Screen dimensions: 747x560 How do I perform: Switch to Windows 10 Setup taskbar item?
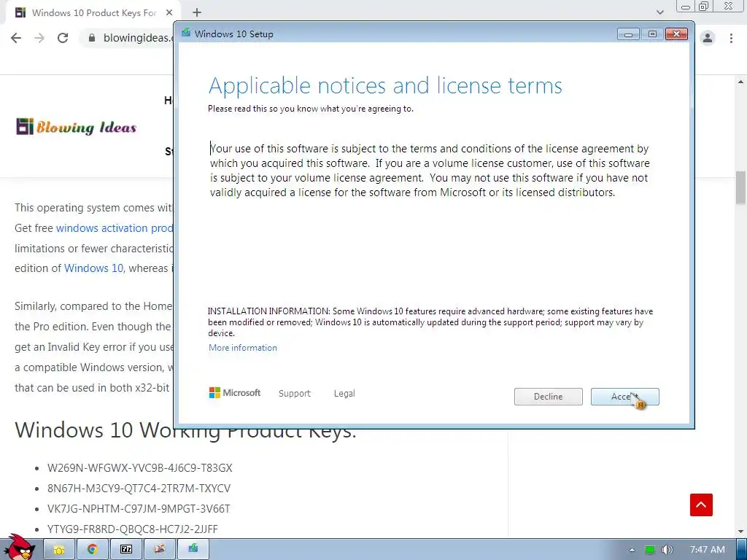(193, 550)
